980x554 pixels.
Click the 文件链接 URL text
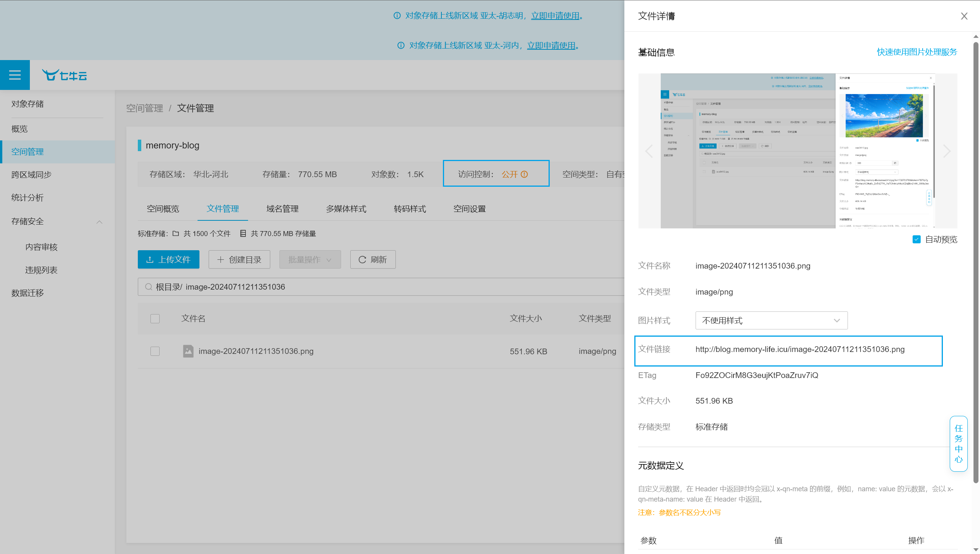(800, 349)
